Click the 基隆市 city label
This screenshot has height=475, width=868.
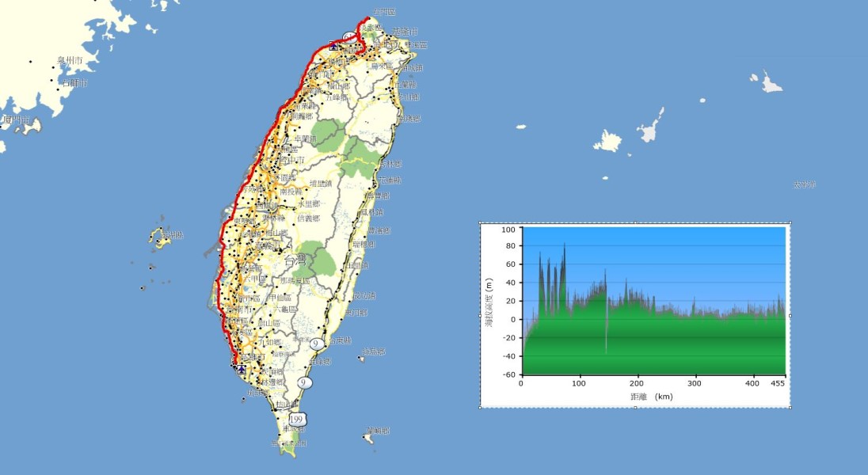tap(404, 32)
